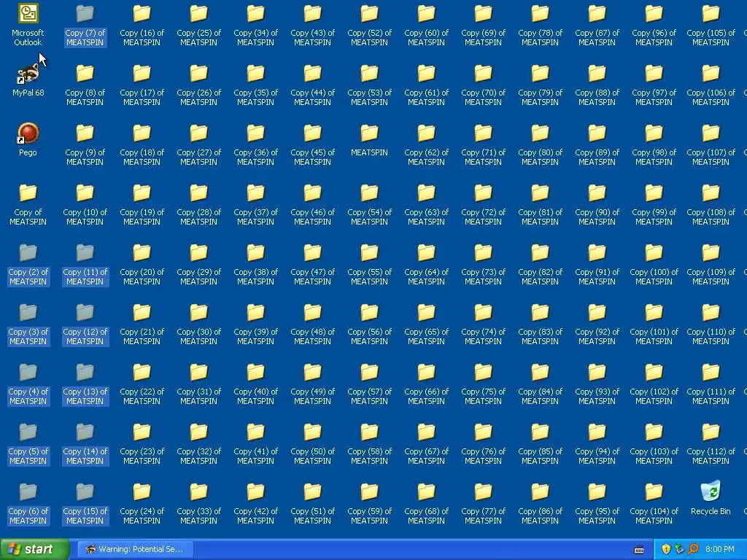Select folder 'Copy (34) of MEATSPIN'
This screenshot has width=747, height=560.
coord(255,25)
